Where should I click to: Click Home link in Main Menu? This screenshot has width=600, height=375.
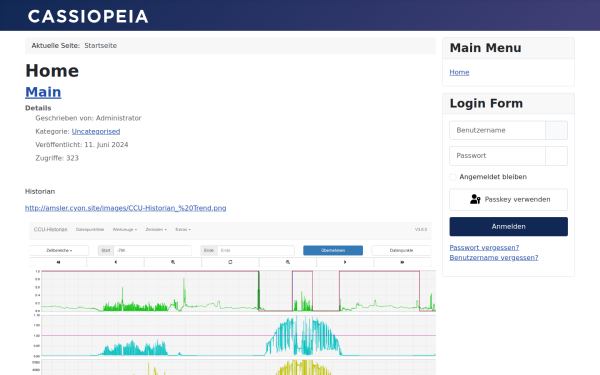click(459, 72)
